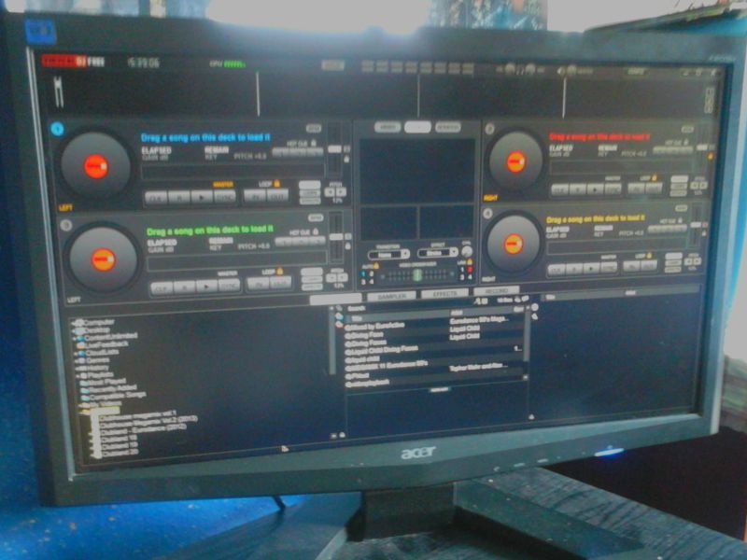Expand the Genres folder node
This screenshot has height=560, width=747.
77,361
